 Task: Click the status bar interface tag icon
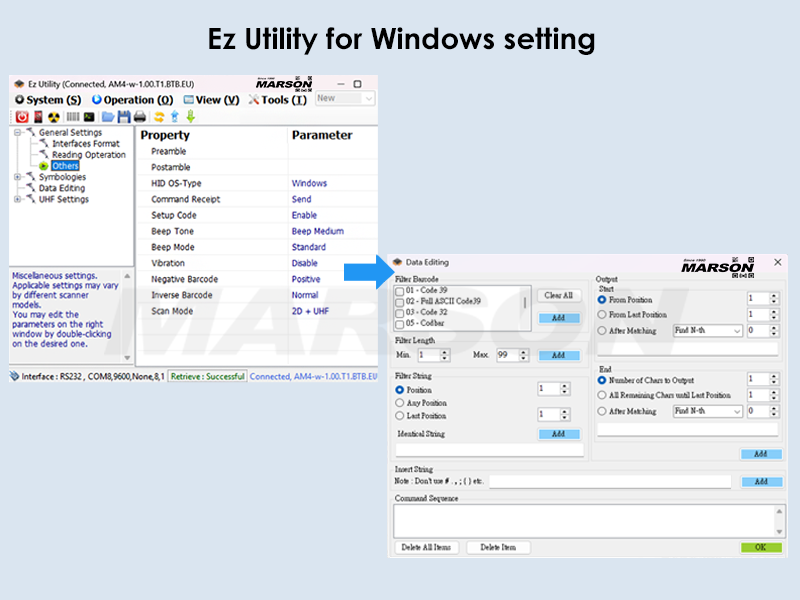coord(14,377)
